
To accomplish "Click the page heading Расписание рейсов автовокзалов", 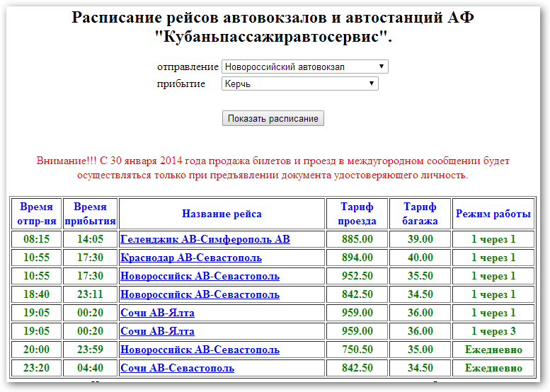I will (273, 27).
